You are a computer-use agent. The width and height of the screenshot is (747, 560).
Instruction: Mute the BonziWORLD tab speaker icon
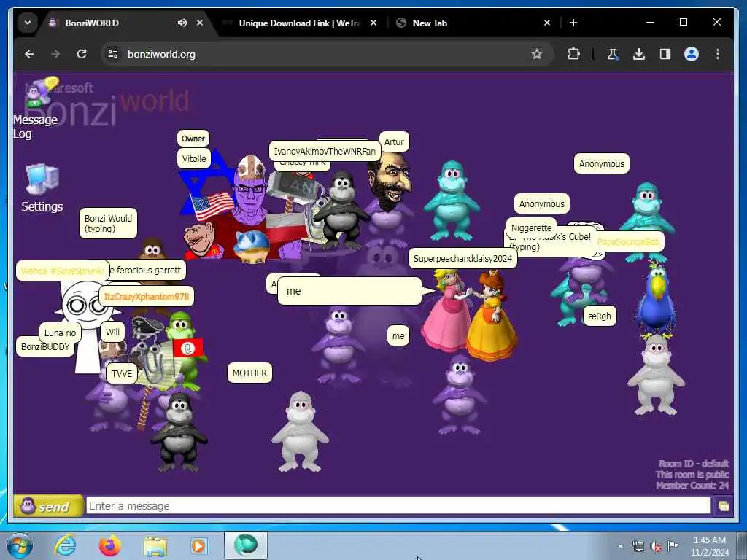182,23
